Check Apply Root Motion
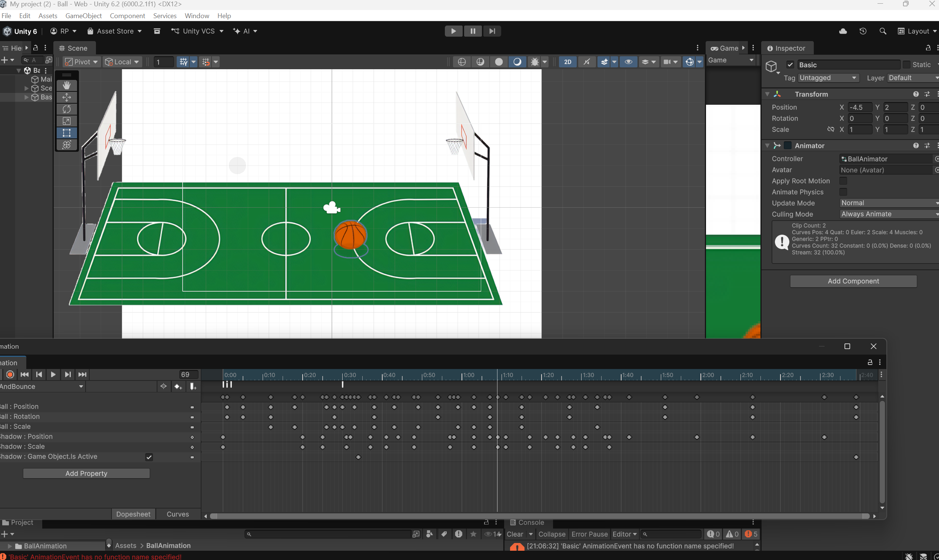Image resolution: width=939 pixels, height=560 pixels. pos(843,181)
